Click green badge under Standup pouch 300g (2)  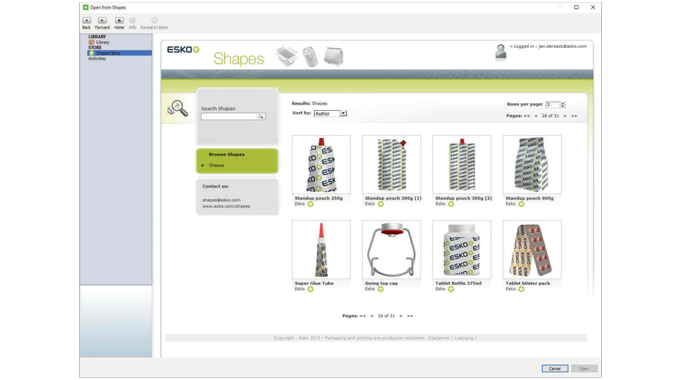pyautogui.click(x=451, y=204)
